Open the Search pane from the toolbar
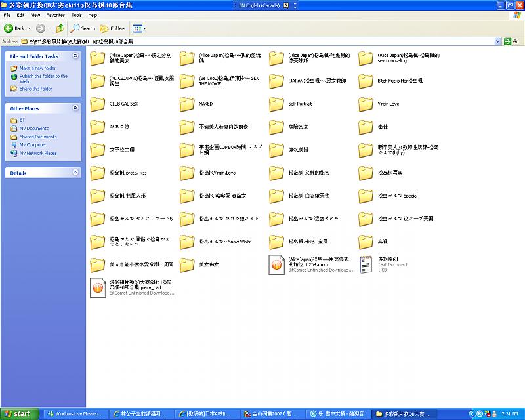 (83, 28)
